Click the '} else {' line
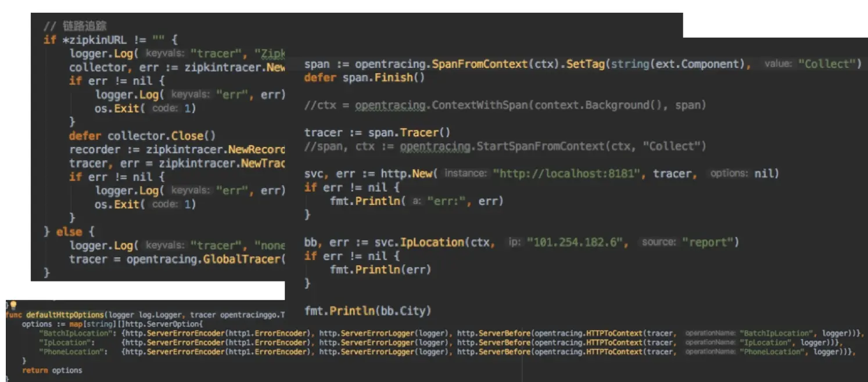The width and height of the screenshot is (868, 382). coord(69,232)
